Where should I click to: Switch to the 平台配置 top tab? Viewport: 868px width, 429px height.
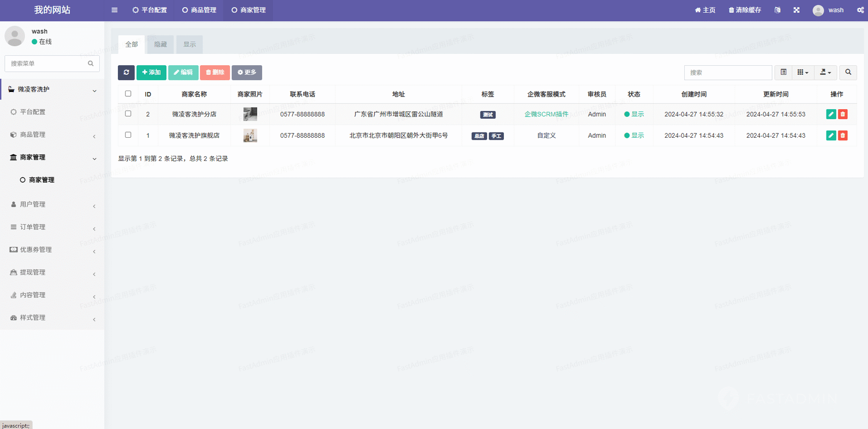click(149, 10)
